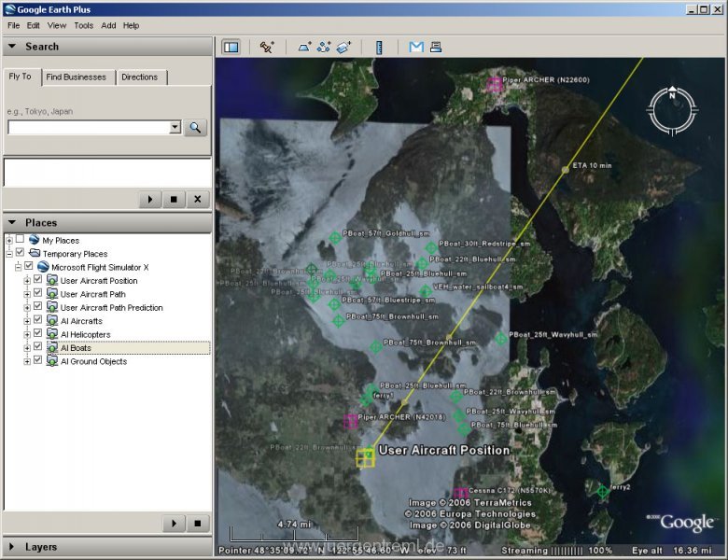The width and height of the screenshot is (728, 560).
Task: Switch to Find Businesses tab
Action: 77,77
